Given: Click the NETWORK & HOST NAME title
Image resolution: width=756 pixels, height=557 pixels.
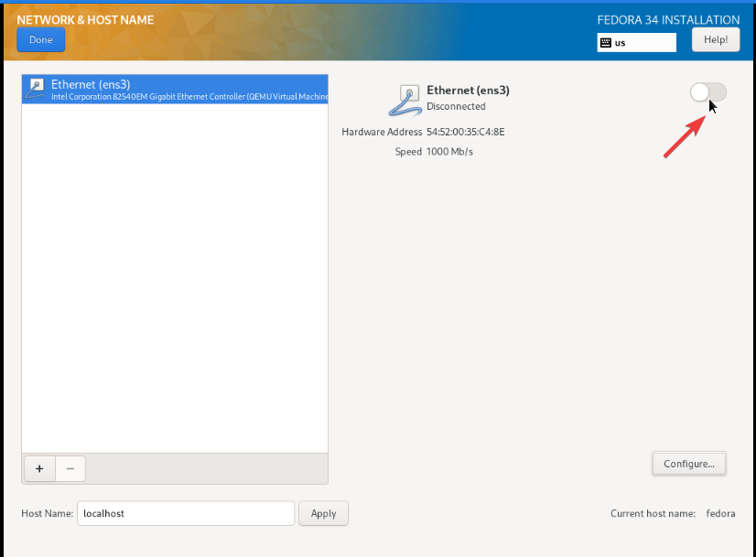Looking at the screenshot, I should (x=85, y=20).
